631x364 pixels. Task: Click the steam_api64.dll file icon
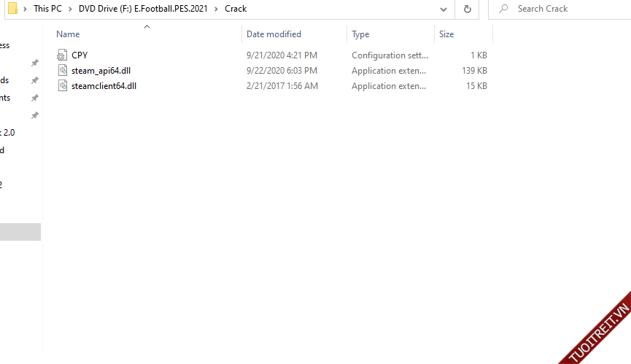click(x=62, y=71)
